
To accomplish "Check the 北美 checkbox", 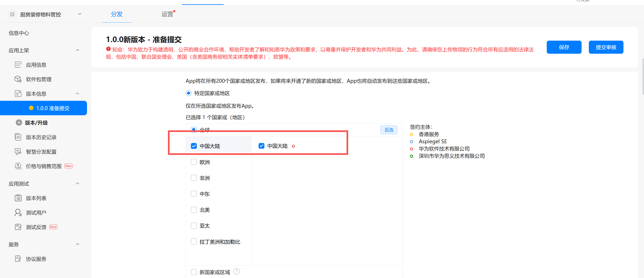I will point(194,210).
